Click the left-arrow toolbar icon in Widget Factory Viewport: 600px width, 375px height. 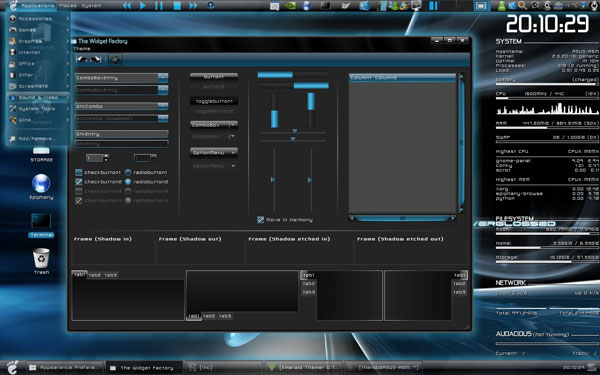pos(82,59)
